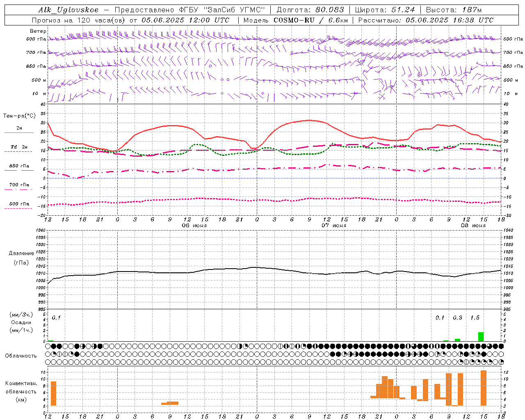Click the 06 июня date label
Image resolution: width=525 pixels, height=420 pixels.
(194, 226)
